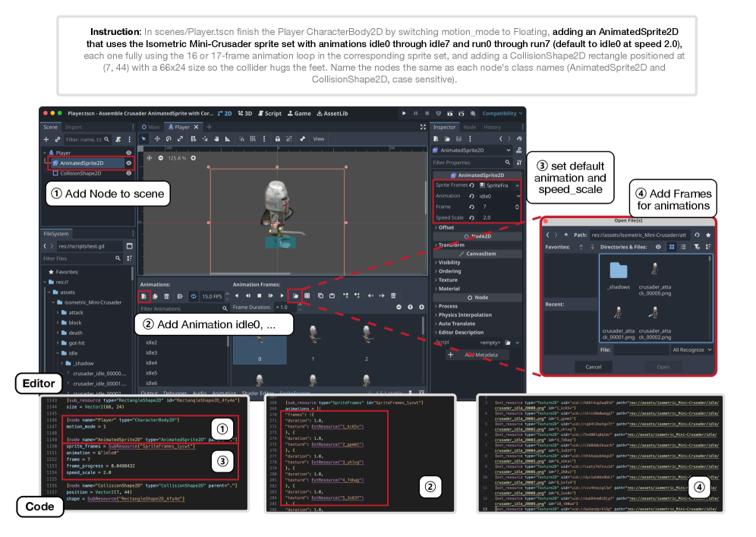
Task: Add a new node with the plus icon in Scene dock
Action: [x=46, y=140]
